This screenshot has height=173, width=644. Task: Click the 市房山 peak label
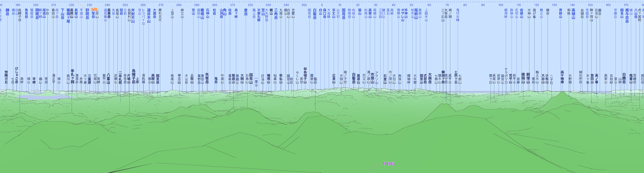pyautogui.click(x=372, y=78)
